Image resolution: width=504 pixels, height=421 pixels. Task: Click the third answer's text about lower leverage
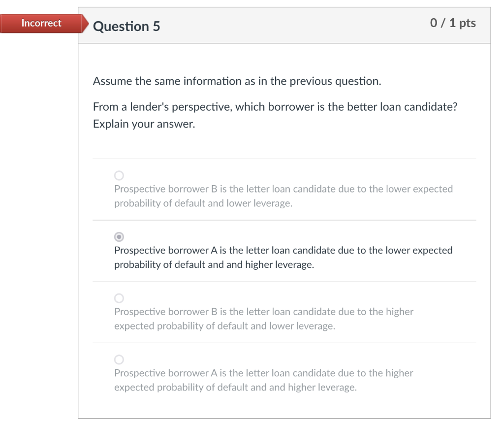(x=263, y=319)
